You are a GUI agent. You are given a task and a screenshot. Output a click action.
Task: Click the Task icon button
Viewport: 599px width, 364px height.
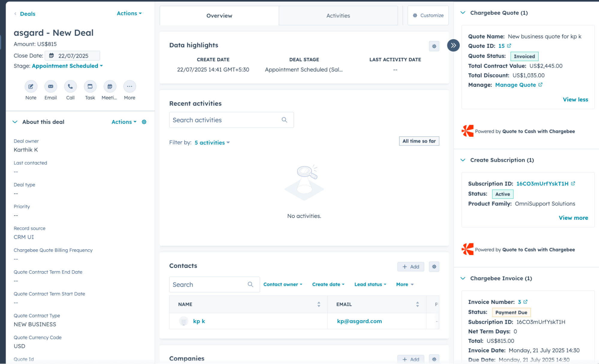click(x=90, y=87)
